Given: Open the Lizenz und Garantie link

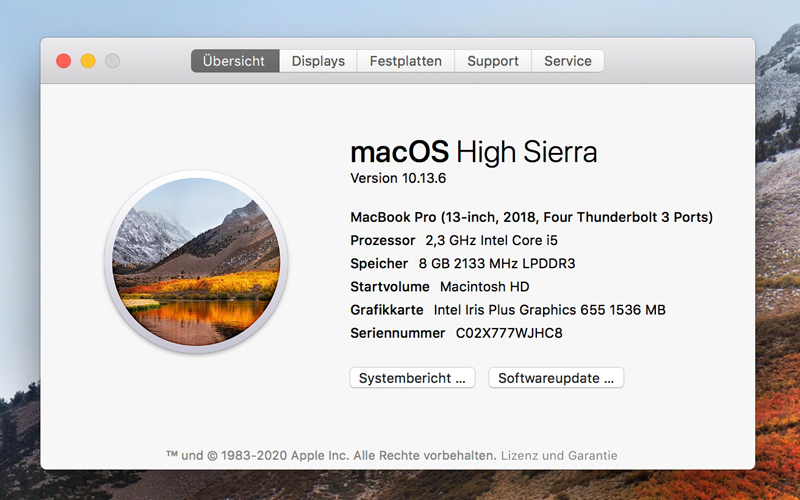Looking at the screenshot, I should (x=559, y=455).
